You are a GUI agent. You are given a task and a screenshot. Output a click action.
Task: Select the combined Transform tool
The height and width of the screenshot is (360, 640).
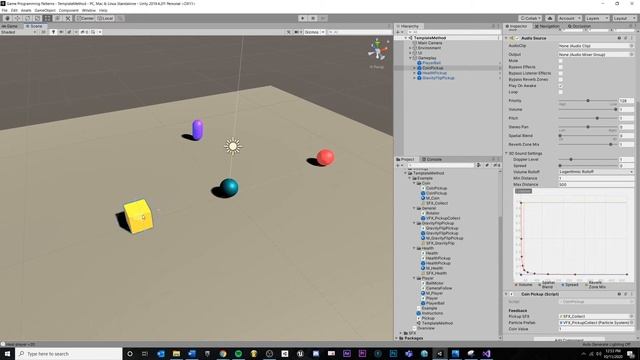tap(58, 18)
